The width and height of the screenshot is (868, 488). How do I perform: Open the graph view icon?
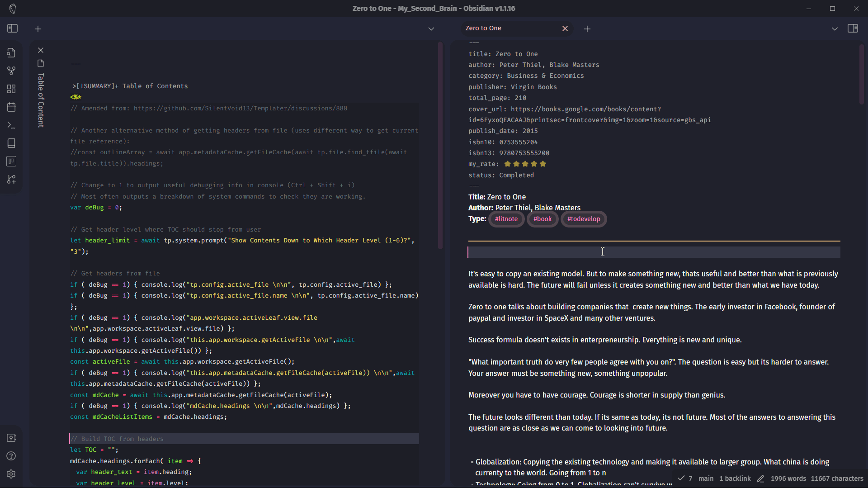click(x=11, y=71)
